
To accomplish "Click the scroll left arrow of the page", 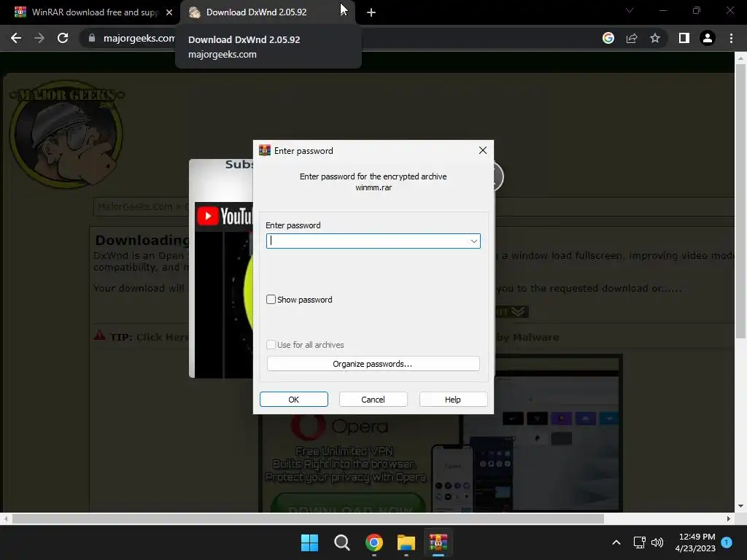I will point(5,518).
